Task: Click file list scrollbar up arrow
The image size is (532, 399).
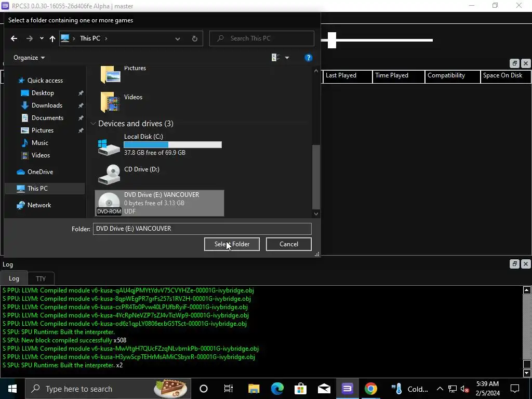Action: [316, 71]
